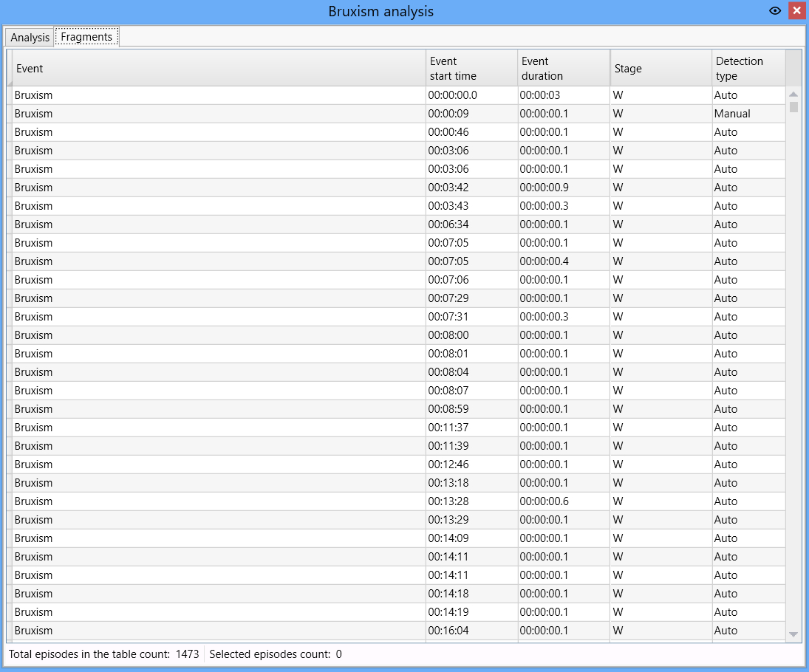Click the duration cell 00:00:00.9
The image size is (809, 672).
click(x=564, y=188)
